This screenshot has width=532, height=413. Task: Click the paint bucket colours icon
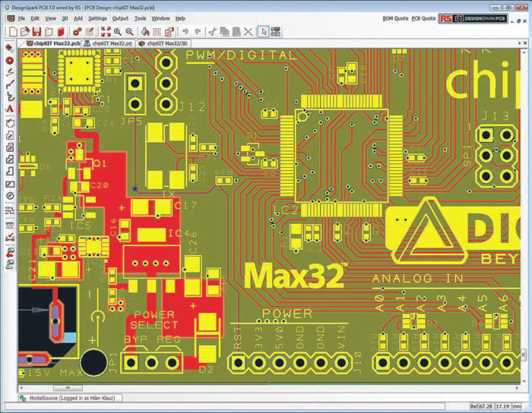pyautogui.click(x=145, y=32)
